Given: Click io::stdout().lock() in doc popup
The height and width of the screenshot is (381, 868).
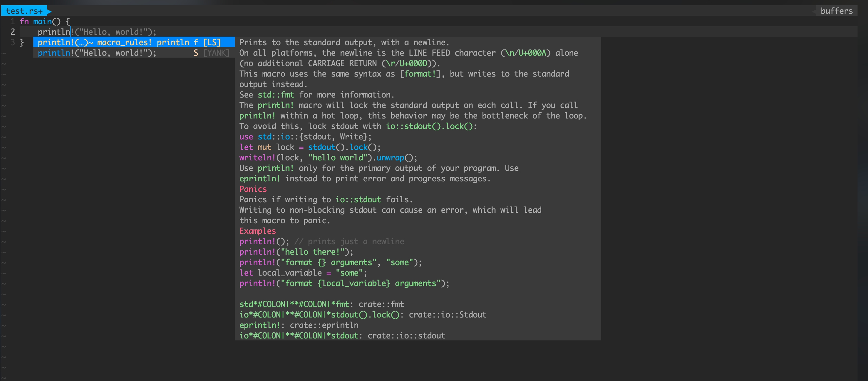Looking at the screenshot, I should pos(430,126).
